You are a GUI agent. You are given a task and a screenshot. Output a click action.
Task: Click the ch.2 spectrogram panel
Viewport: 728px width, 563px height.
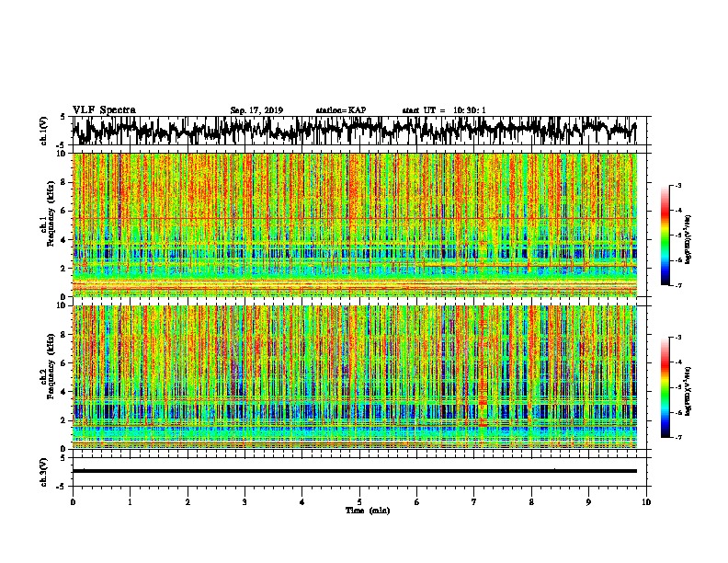354,377
